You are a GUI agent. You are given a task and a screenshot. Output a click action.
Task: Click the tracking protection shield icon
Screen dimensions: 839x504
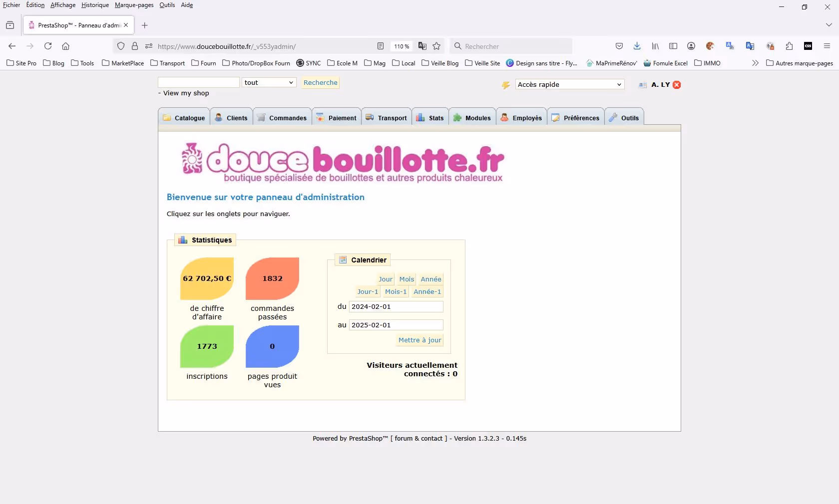(x=121, y=46)
